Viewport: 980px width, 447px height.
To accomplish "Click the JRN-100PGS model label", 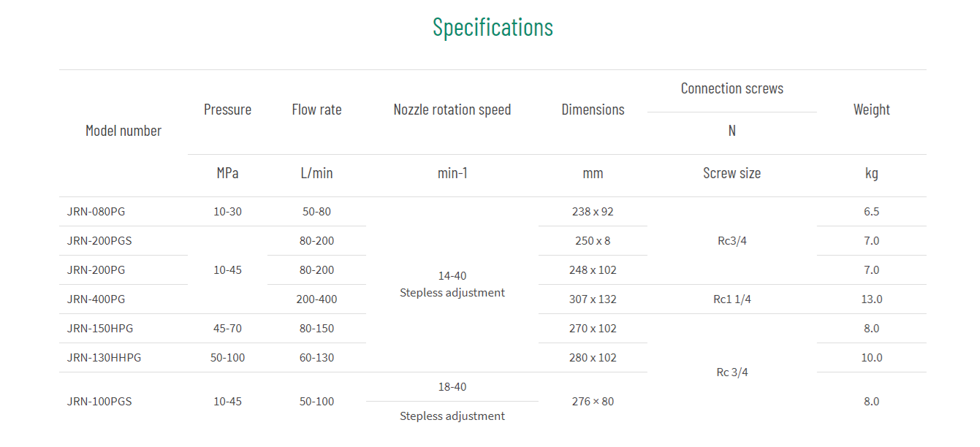I will click(99, 402).
